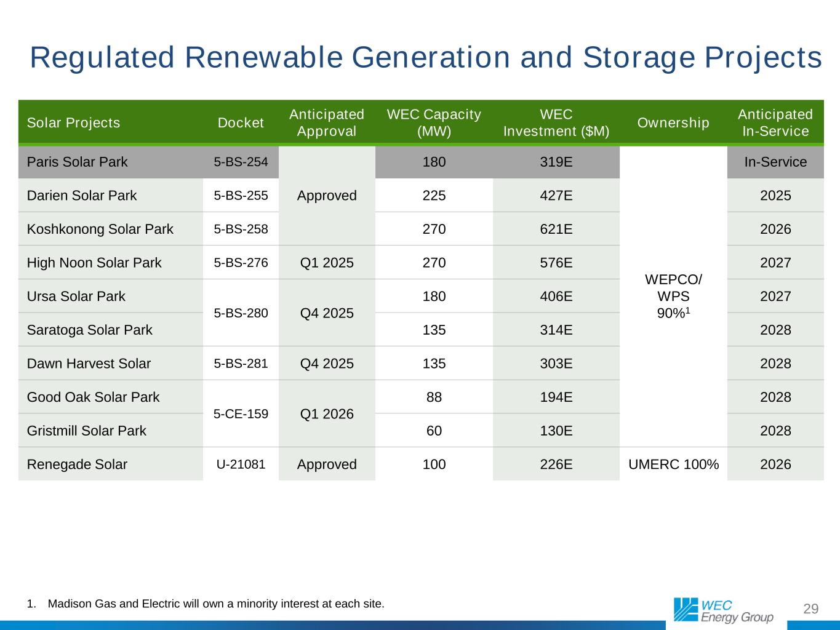Select the Gristmill Solar Park row label

pyautogui.click(x=87, y=431)
